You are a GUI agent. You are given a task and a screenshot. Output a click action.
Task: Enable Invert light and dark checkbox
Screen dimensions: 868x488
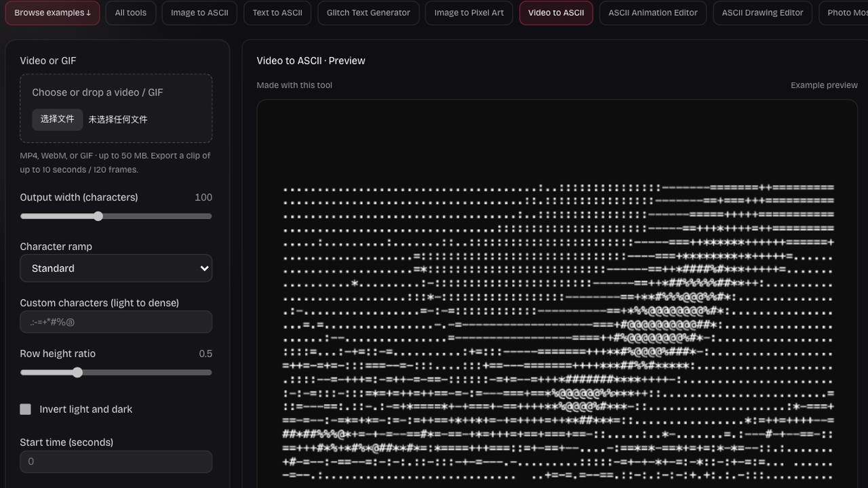(26, 409)
